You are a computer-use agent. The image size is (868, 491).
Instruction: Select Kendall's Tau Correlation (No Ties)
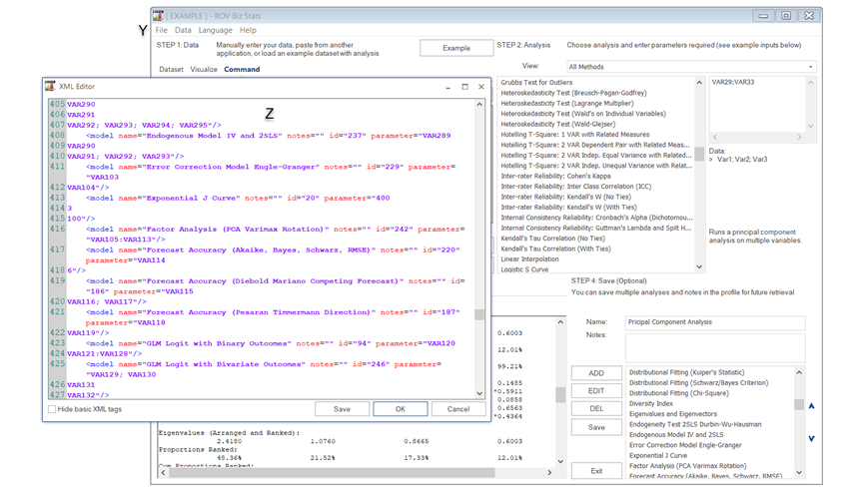[552, 239]
